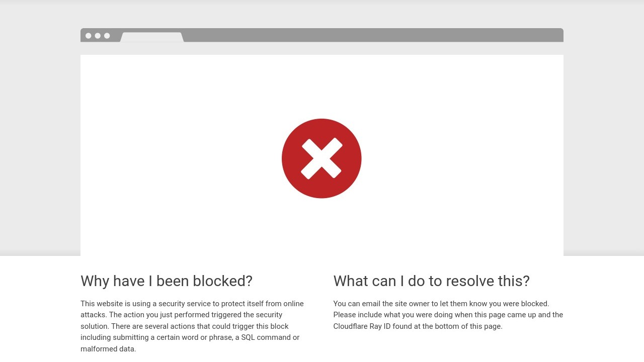Click light gray strip below illustrated title bar
644x362 pixels.
click(322, 48)
